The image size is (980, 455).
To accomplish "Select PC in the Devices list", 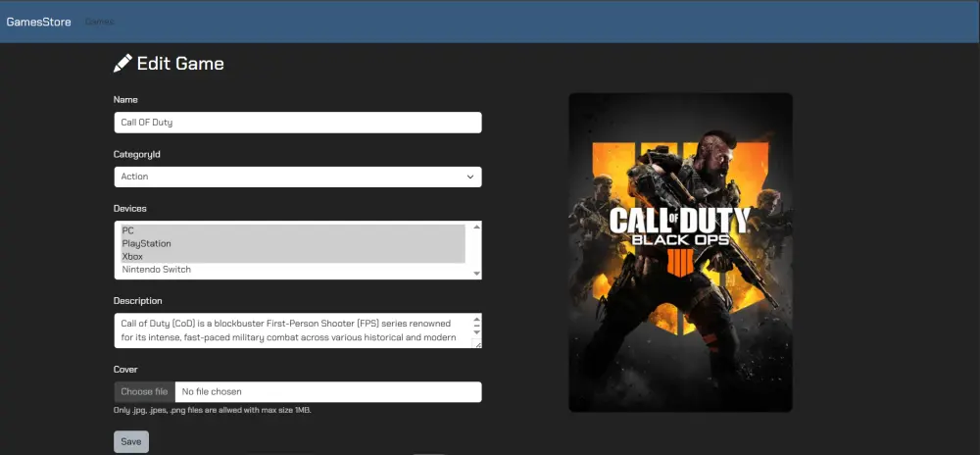I will pyautogui.click(x=293, y=230).
